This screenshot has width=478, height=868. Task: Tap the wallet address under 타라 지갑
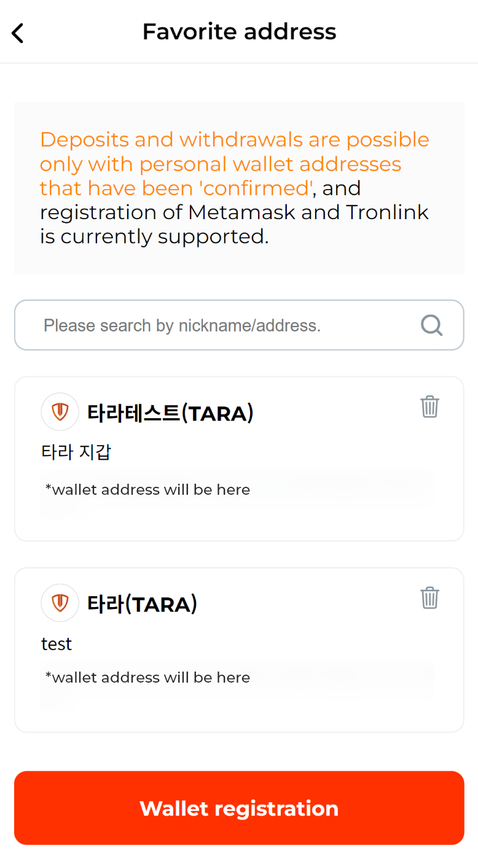[x=148, y=490]
